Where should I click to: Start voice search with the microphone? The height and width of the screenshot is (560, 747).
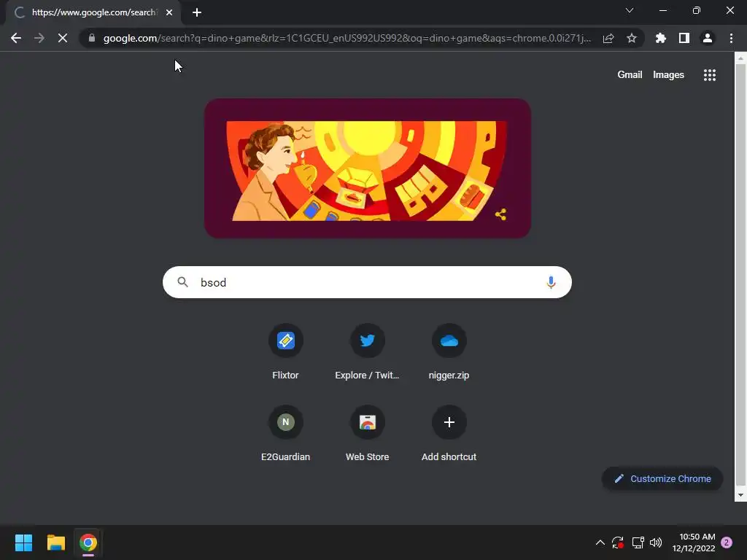point(551,282)
